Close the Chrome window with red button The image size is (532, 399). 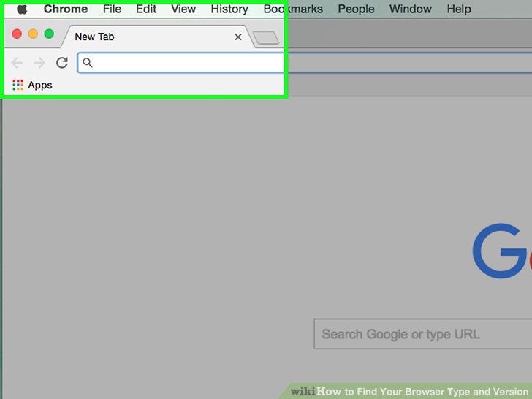[17, 34]
